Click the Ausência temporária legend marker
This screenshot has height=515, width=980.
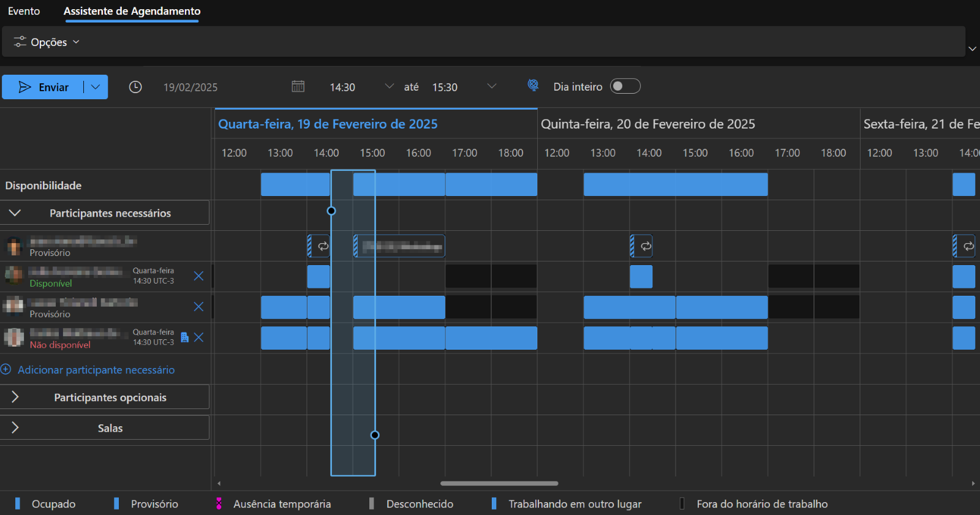point(219,503)
